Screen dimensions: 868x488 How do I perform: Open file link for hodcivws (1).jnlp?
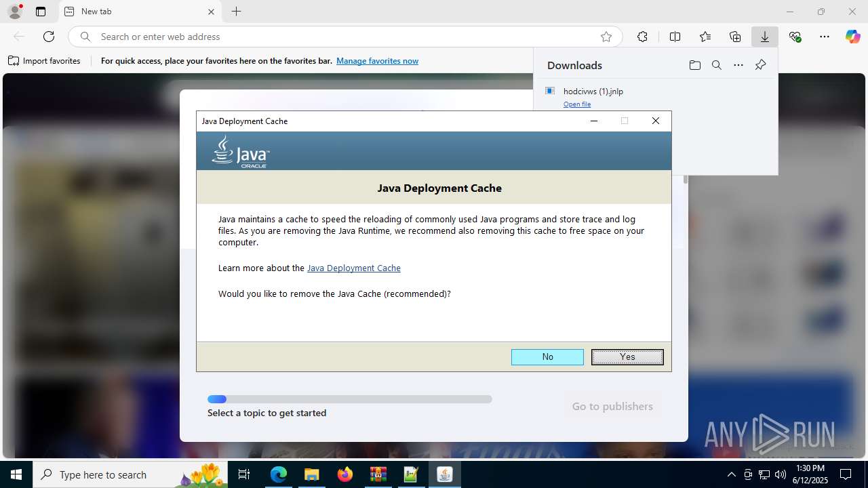577,104
